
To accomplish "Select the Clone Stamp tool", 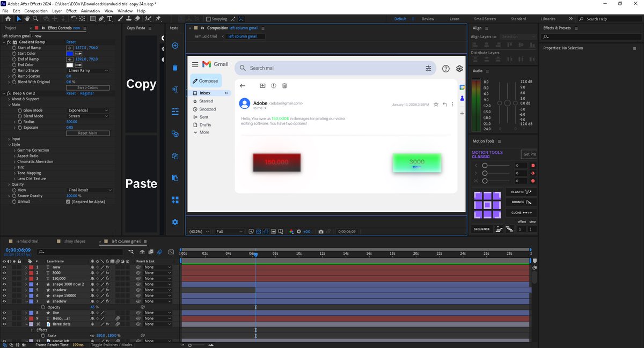I will click(128, 19).
